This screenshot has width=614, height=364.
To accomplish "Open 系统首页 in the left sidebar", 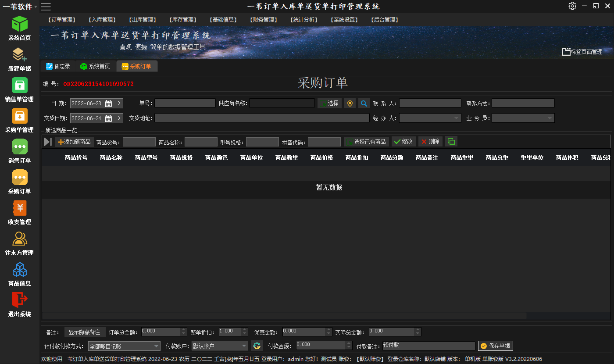I will coord(20,29).
